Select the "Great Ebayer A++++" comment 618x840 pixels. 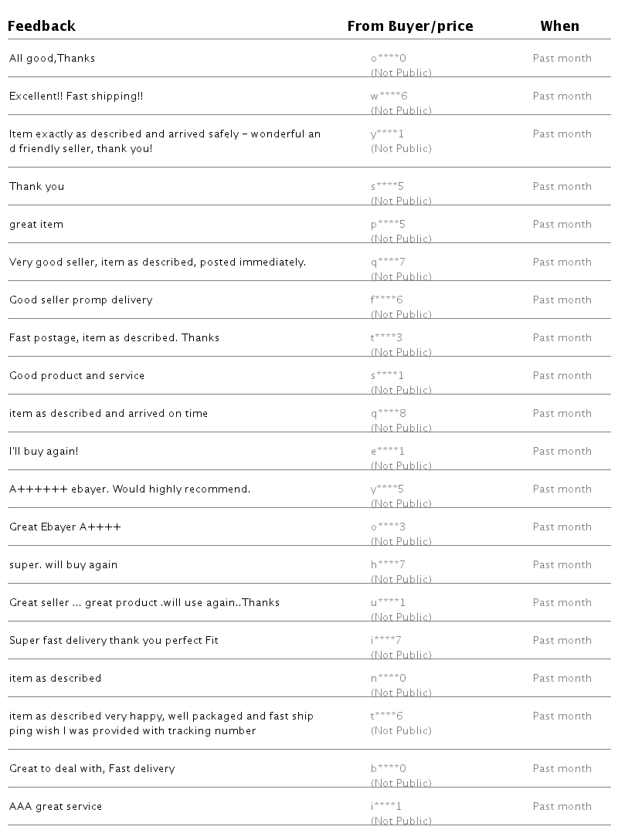(65, 527)
